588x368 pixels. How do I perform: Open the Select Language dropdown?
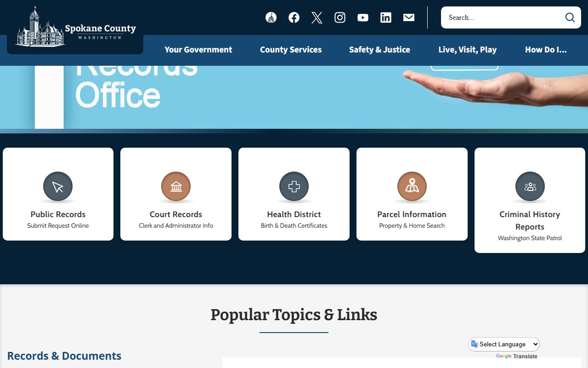click(504, 344)
